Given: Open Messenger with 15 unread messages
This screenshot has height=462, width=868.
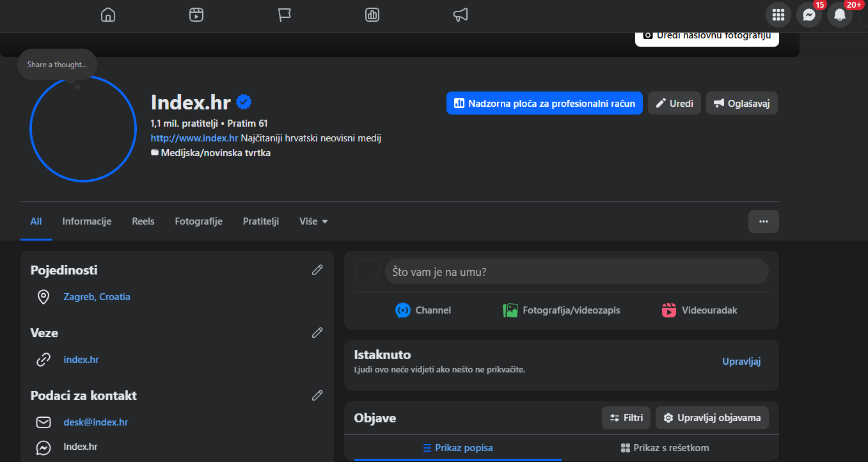Looking at the screenshot, I should [809, 15].
